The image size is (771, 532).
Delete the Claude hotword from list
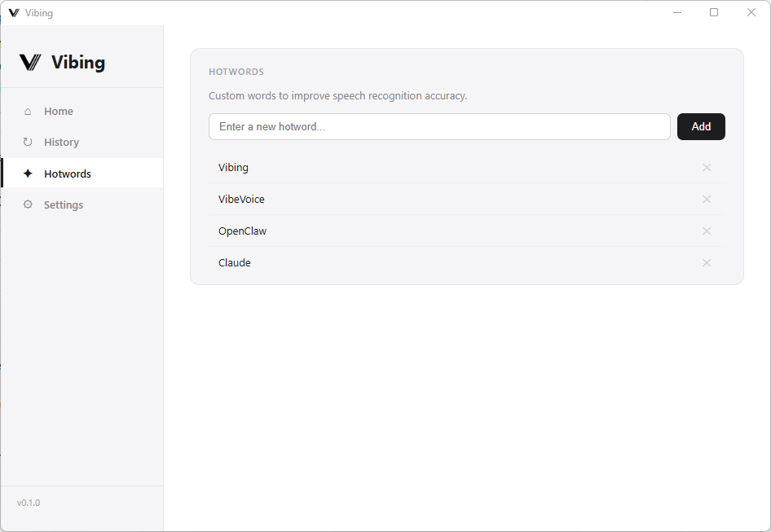point(707,262)
